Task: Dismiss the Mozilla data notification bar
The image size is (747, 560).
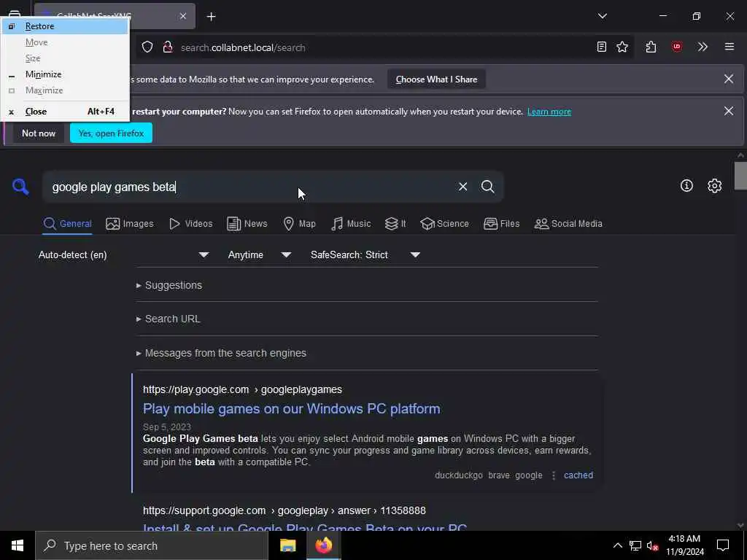Action: coord(729,79)
